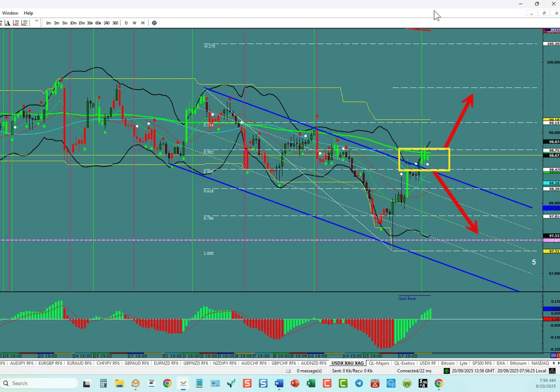Open the clock/session time icon on toolbar
This screenshot has height=392, width=560.
click(x=154, y=22)
